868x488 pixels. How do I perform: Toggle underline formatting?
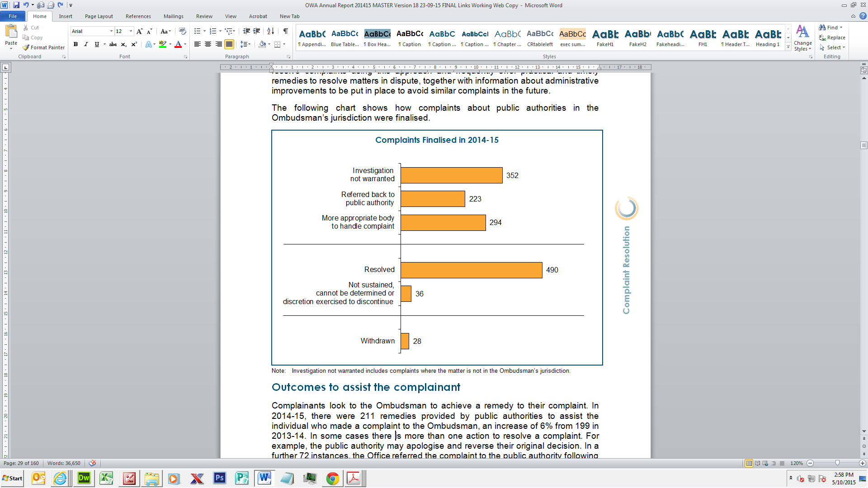click(96, 44)
